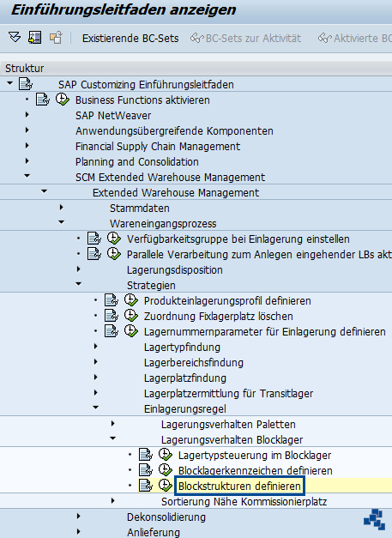Viewport: 392px width, 538px height.
Task: Expand Lagerplatzermittlung für Transitlager node
Action: 96,392
